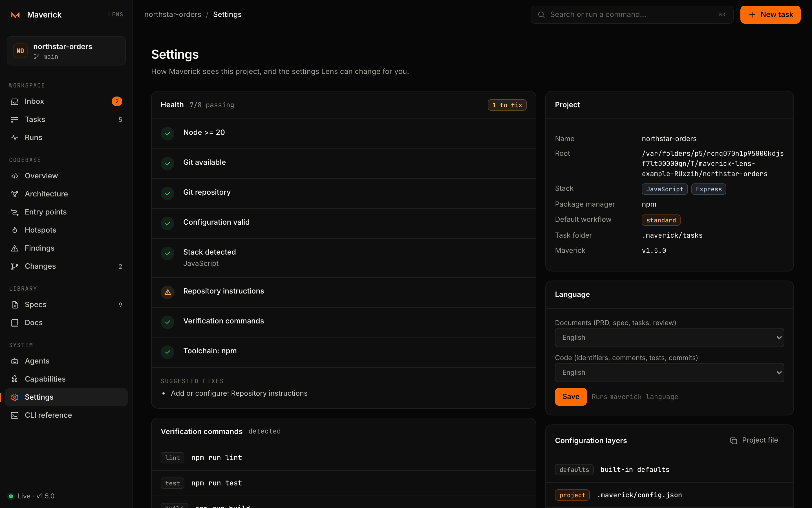Click the northstar-orders breadcrumb link

(173, 14)
